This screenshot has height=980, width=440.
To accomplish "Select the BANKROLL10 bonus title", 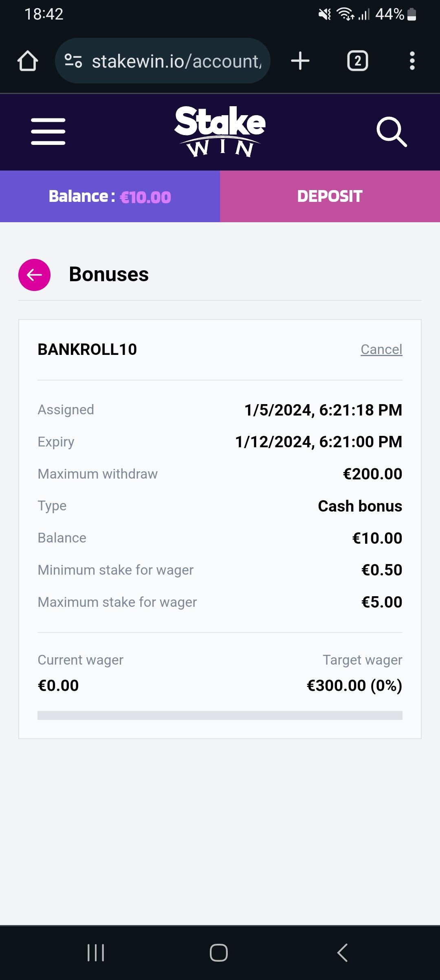I will pos(87,349).
